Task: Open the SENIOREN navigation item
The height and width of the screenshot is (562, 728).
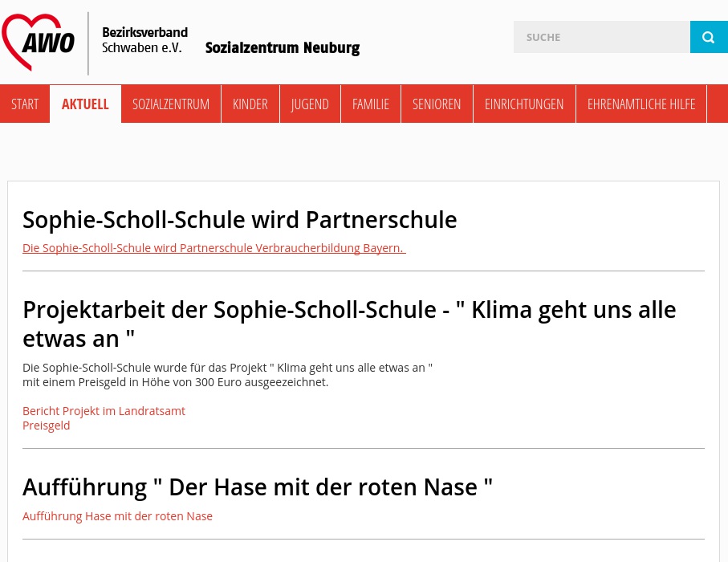Action: pyautogui.click(x=437, y=104)
